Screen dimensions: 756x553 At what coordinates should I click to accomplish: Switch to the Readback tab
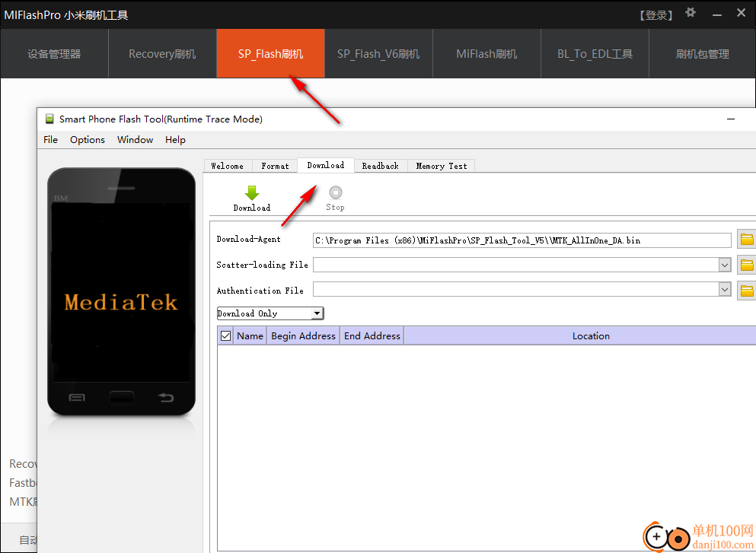[x=381, y=166]
